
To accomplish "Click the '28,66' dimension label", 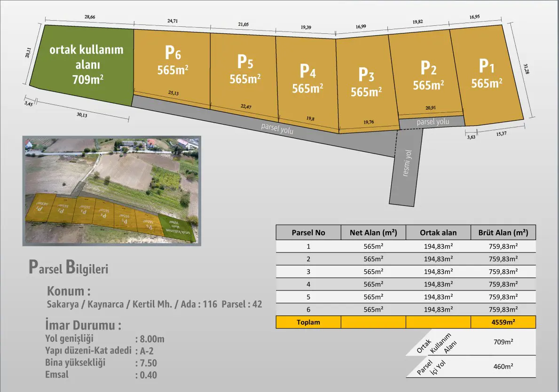I will pos(90,17).
